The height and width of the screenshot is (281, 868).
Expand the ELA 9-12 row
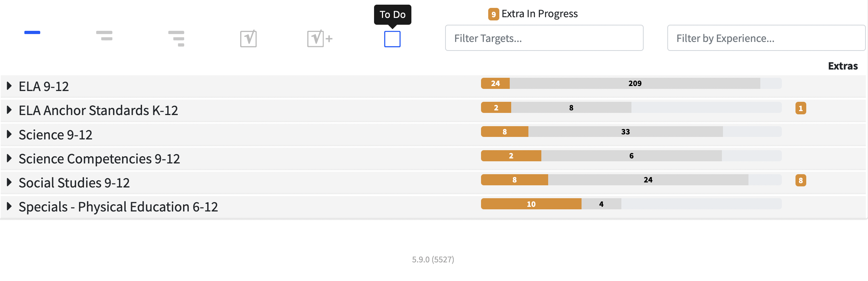click(x=9, y=86)
